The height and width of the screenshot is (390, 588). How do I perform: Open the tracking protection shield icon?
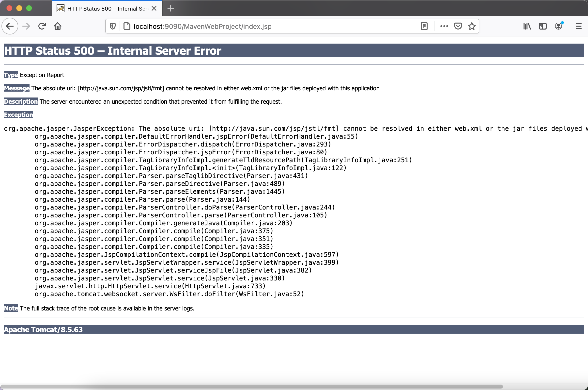tap(113, 26)
